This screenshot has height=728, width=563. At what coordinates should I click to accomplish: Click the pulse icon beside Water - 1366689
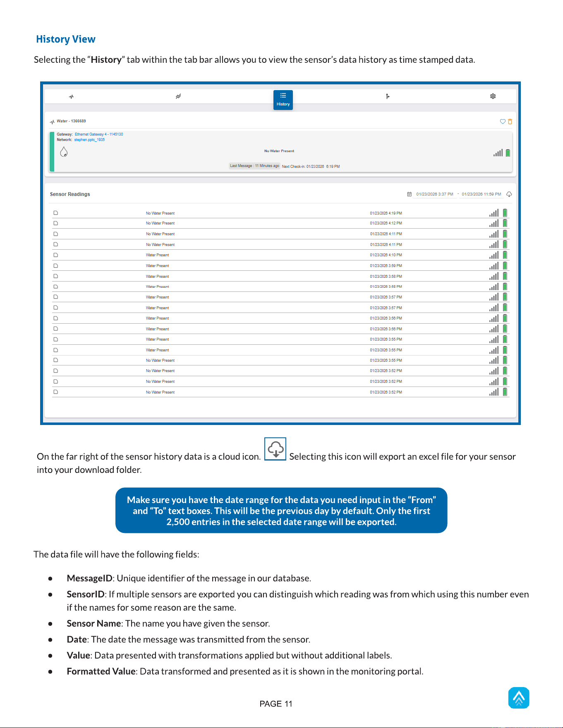(x=52, y=122)
